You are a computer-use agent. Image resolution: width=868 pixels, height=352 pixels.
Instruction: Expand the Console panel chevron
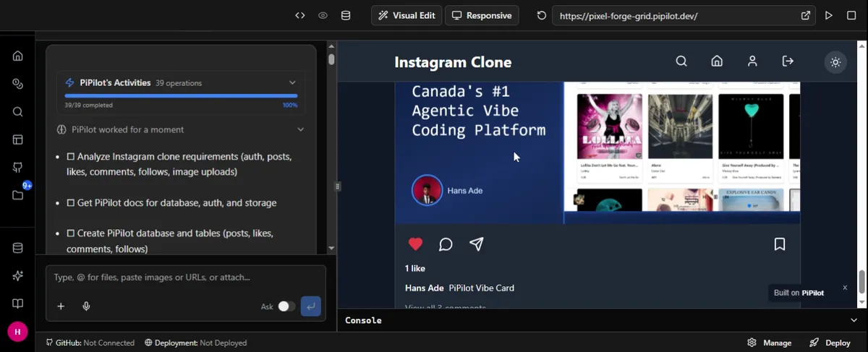tap(854, 320)
